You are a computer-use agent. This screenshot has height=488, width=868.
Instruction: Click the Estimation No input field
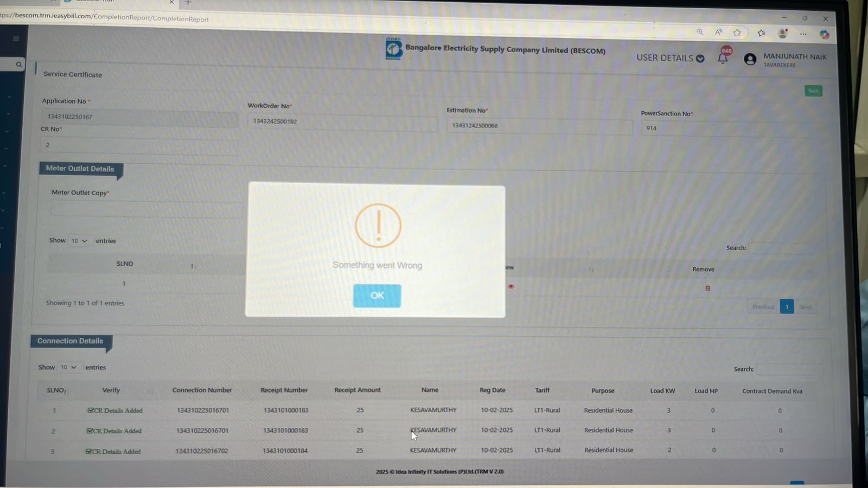tap(539, 126)
